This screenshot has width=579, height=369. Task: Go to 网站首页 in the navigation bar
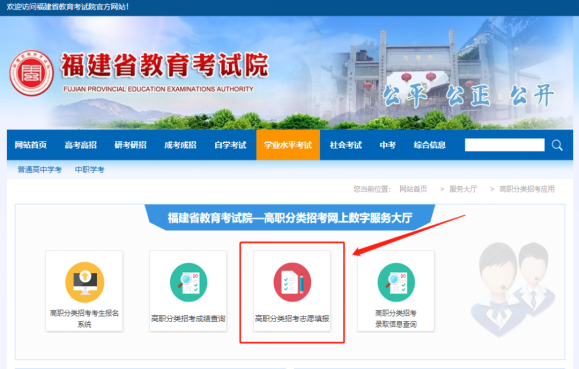tap(31, 145)
